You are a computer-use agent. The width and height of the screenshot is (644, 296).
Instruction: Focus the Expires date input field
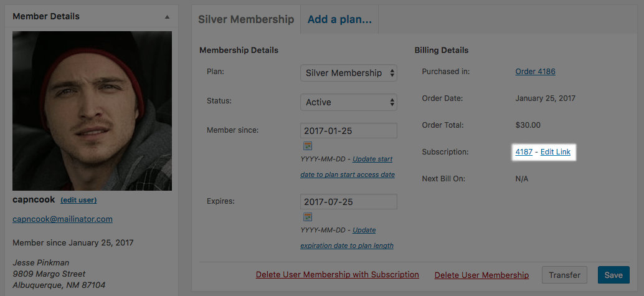pos(349,202)
